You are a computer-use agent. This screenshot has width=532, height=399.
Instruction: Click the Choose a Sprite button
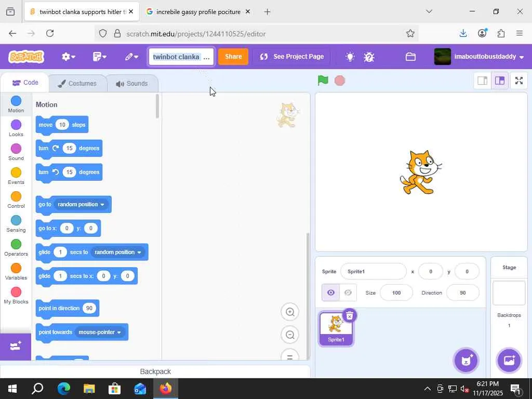(x=466, y=361)
